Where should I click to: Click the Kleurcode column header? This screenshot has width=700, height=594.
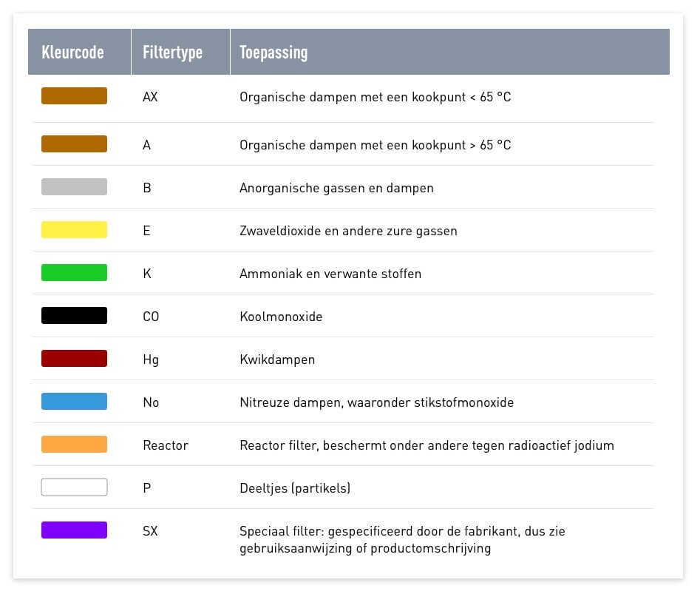[72, 53]
